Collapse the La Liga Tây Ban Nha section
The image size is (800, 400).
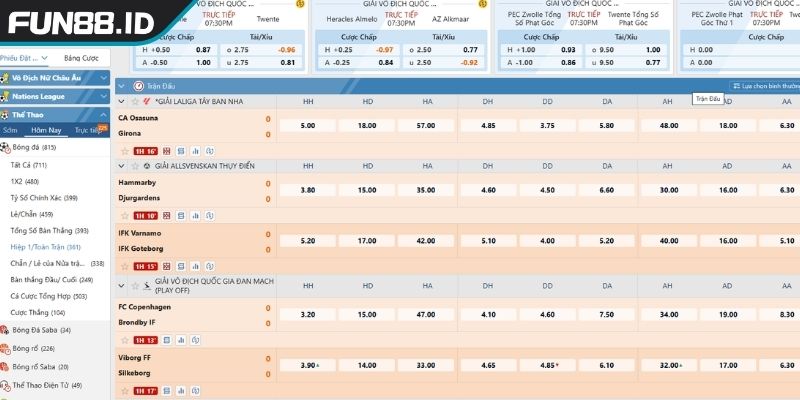(x=122, y=102)
